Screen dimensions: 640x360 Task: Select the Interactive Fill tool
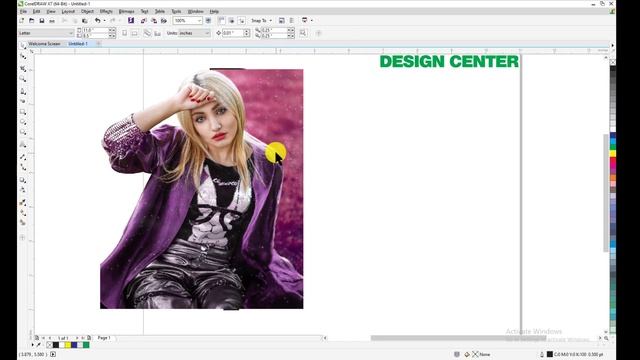pyautogui.click(x=23, y=213)
